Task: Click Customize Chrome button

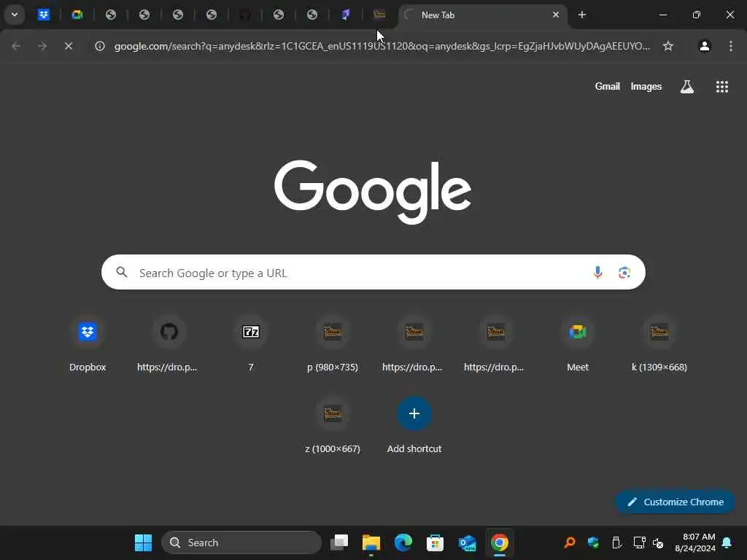Action: click(x=675, y=502)
